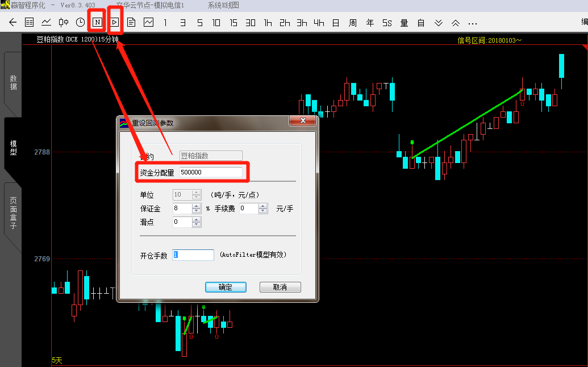Open the 页面盒子 side tab
Image resolution: width=588 pixels, height=367 pixels.
coord(13,213)
